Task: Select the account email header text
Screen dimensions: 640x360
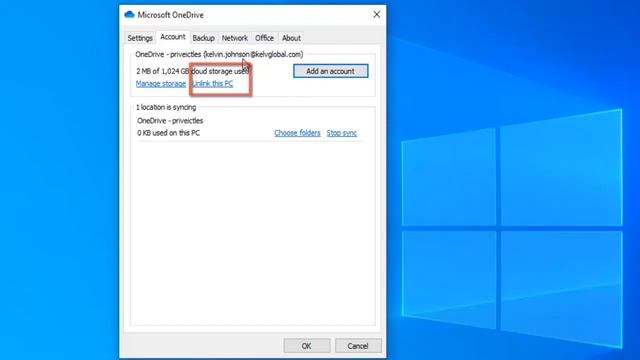Action: (219, 54)
